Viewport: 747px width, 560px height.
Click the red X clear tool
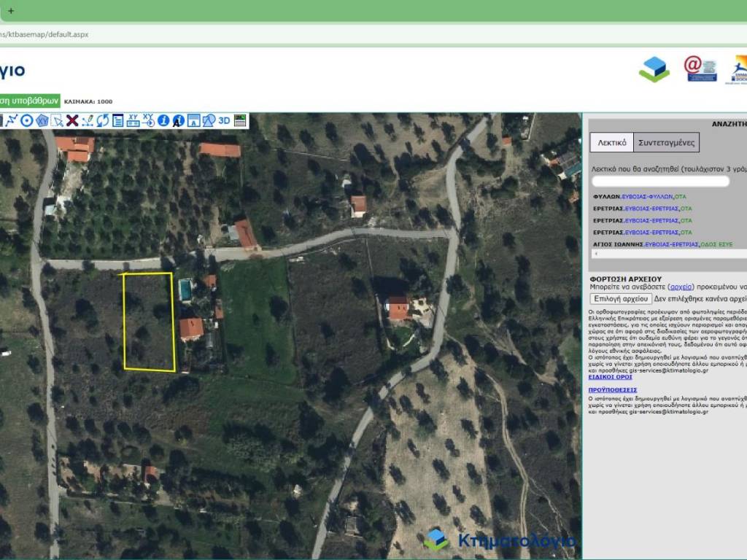pyautogui.click(x=72, y=120)
